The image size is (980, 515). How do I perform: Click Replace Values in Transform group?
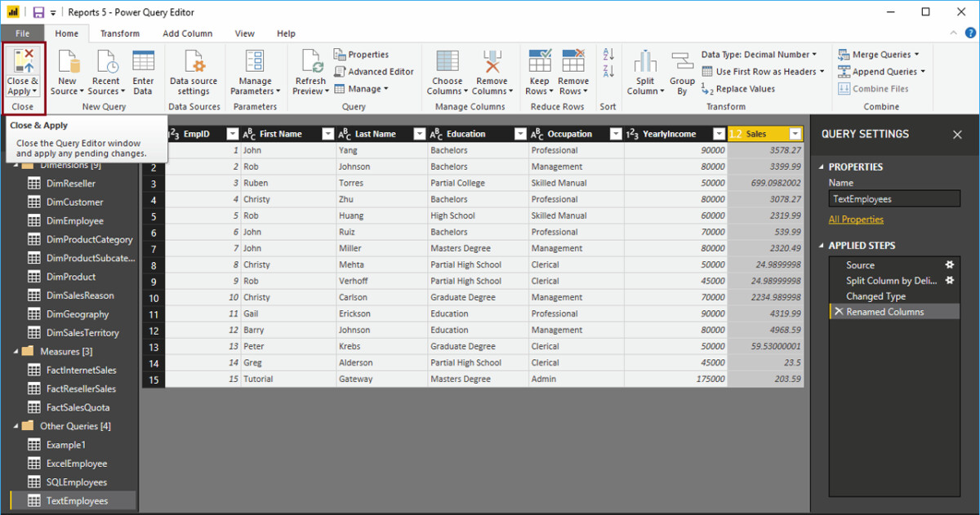coord(738,89)
